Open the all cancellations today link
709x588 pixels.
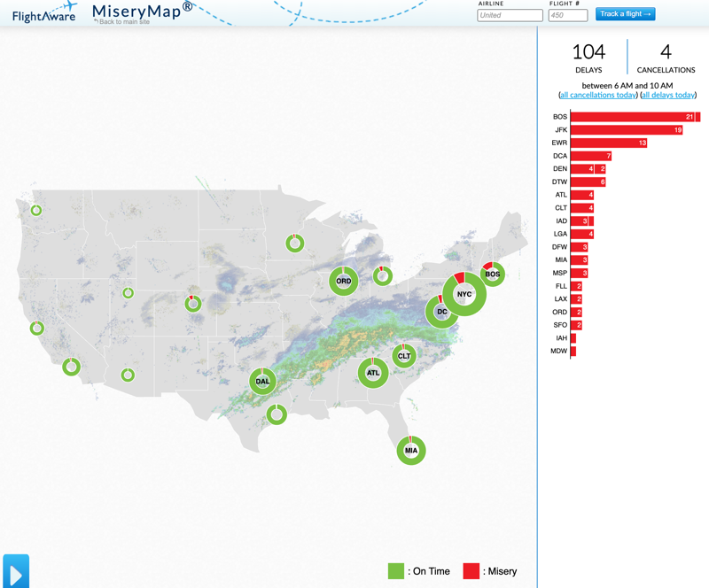click(598, 95)
